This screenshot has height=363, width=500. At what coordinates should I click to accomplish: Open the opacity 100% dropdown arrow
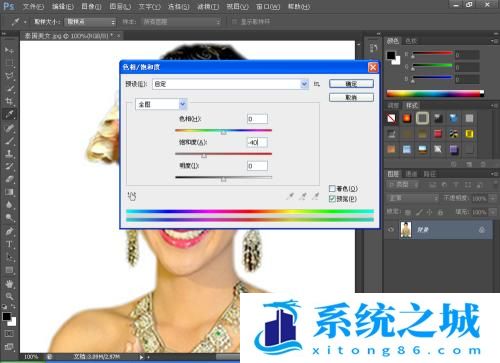click(x=492, y=198)
